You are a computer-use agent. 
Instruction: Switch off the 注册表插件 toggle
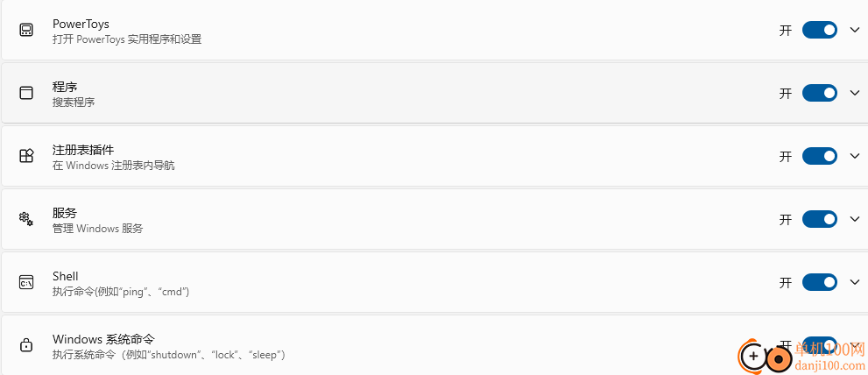(820, 156)
